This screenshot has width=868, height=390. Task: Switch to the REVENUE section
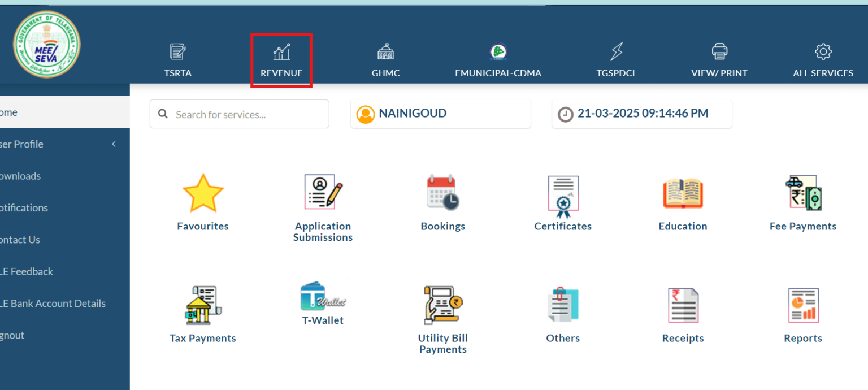(281, 59)
